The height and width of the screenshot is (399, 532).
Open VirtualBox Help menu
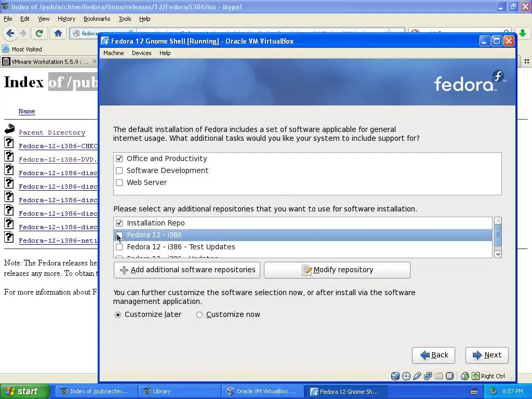coord(165,53)
